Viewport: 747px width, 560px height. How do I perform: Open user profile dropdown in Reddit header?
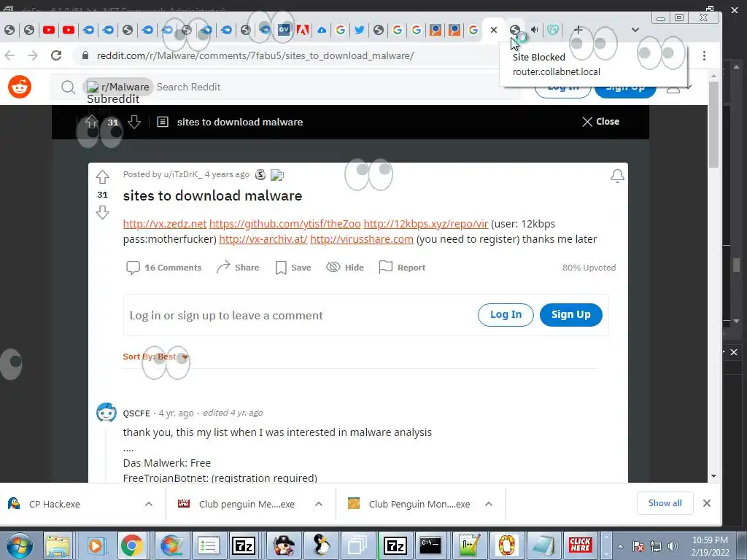(x=678, y=88)
